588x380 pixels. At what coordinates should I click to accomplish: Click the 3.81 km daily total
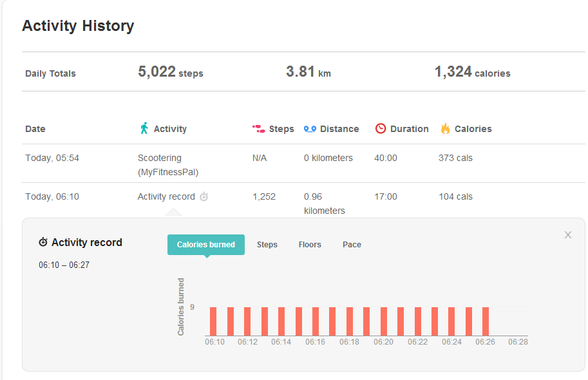tap(308, 72)
